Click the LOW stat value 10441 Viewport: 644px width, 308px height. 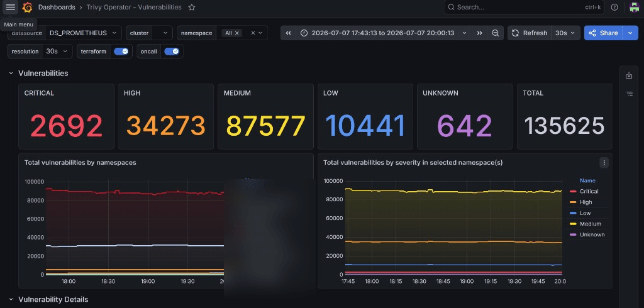tap(365, 126)
